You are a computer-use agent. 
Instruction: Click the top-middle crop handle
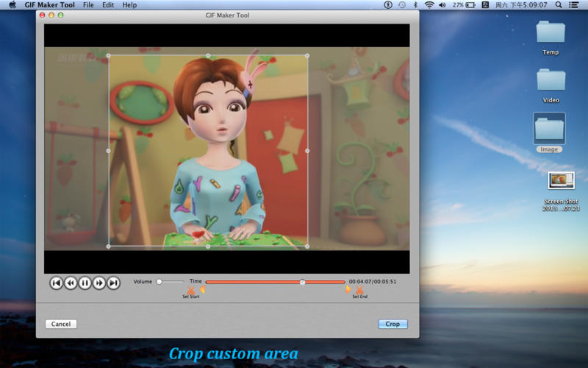coord(208,56)
